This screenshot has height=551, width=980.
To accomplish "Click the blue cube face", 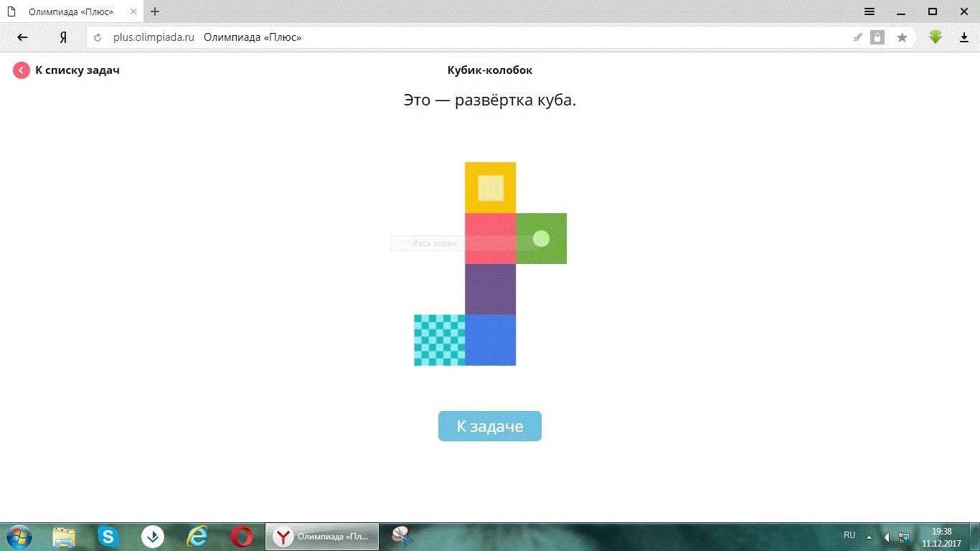I will pos(491,341).
